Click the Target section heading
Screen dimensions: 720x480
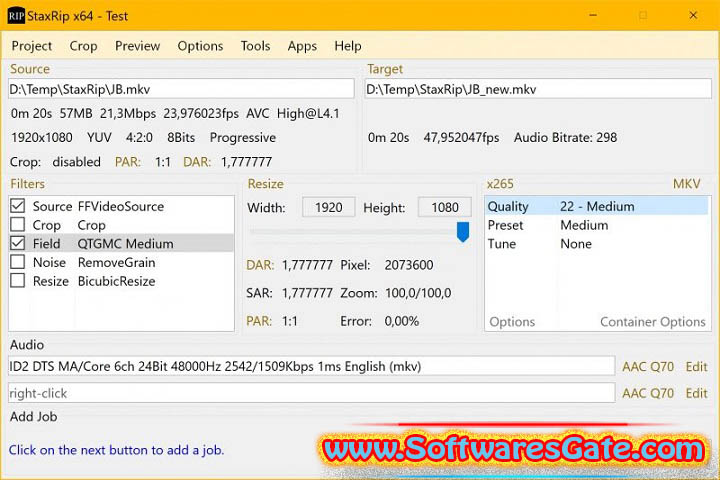pyautogui.click(x=385, y=69)
